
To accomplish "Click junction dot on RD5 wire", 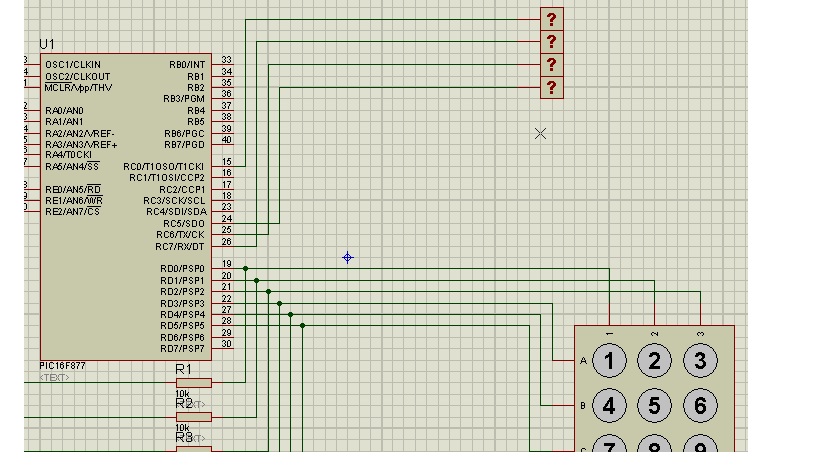I will (302, 325).
